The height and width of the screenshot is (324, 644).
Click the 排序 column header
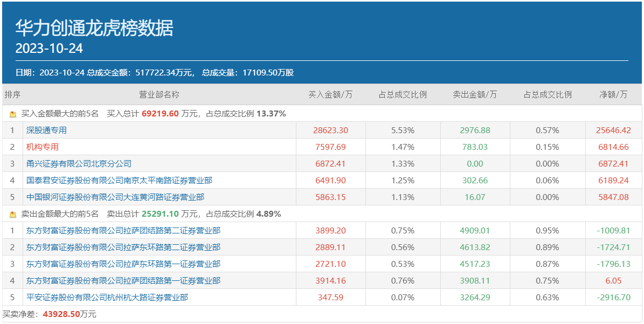tap(12, 95)
